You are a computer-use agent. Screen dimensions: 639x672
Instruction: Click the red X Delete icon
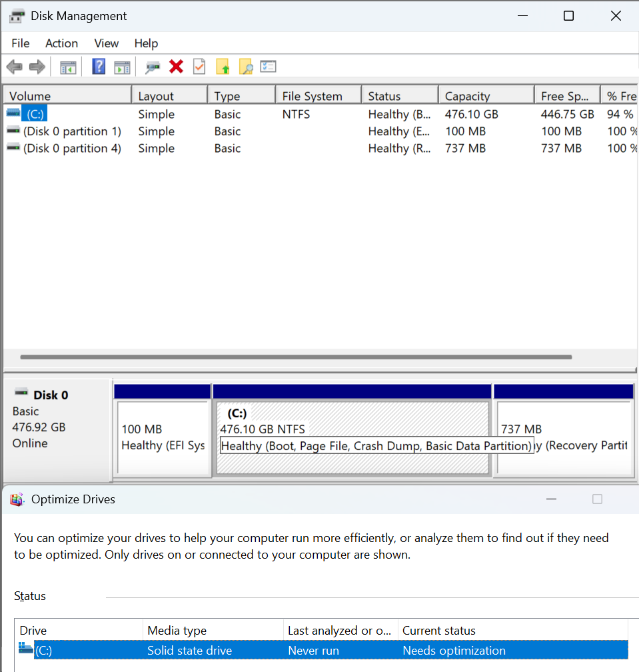176,67
